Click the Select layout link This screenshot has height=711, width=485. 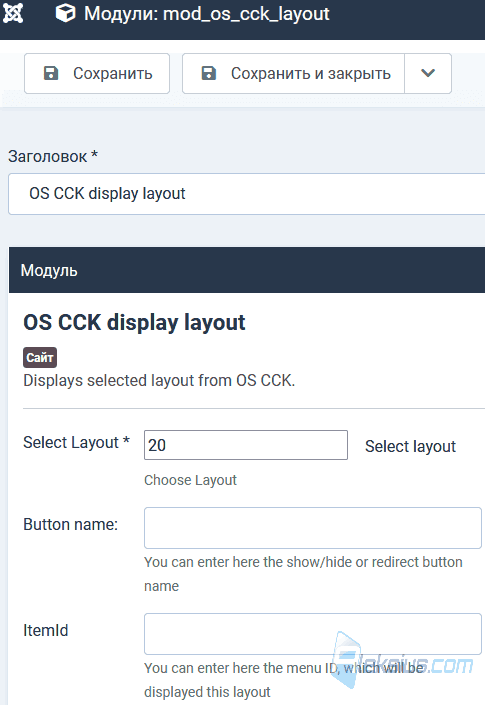tap(410, 447)
